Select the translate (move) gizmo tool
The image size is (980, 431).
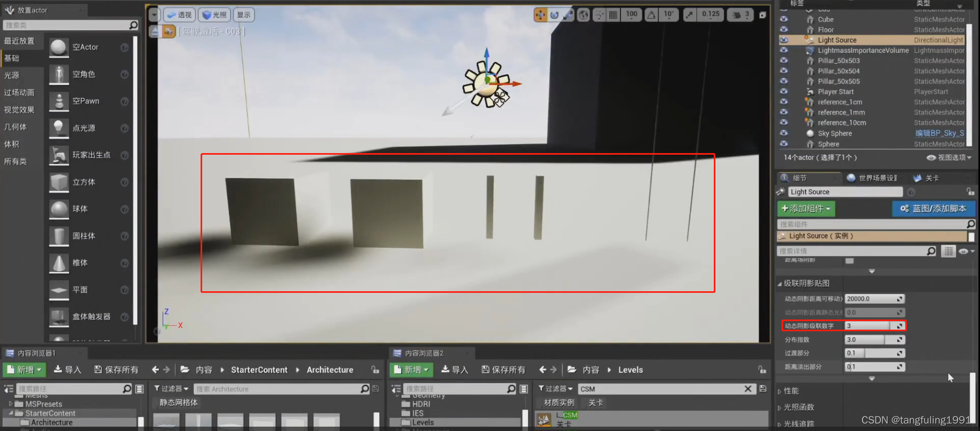coord(540,15)
